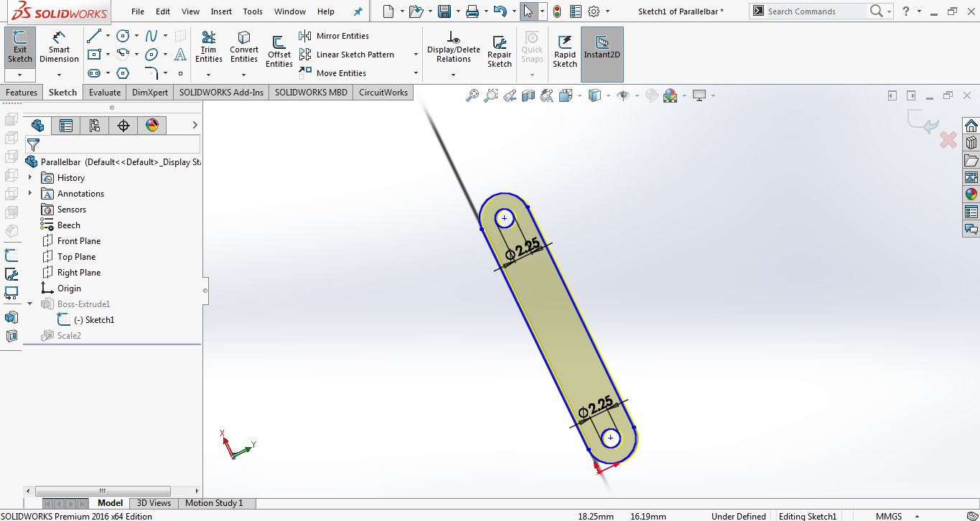Open the 3D Views tab

point(154,503)
